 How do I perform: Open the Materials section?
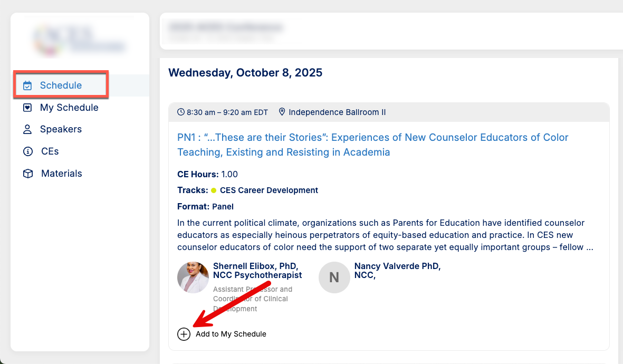tap(62, 174)
